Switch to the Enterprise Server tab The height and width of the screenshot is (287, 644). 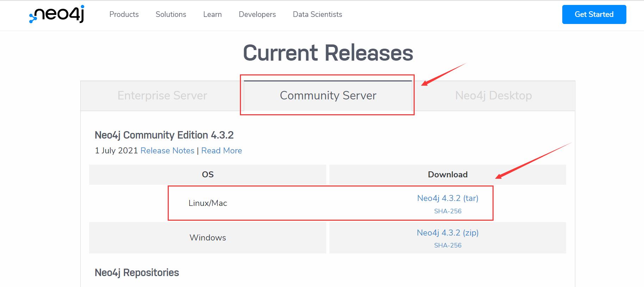tap(162, 96)
